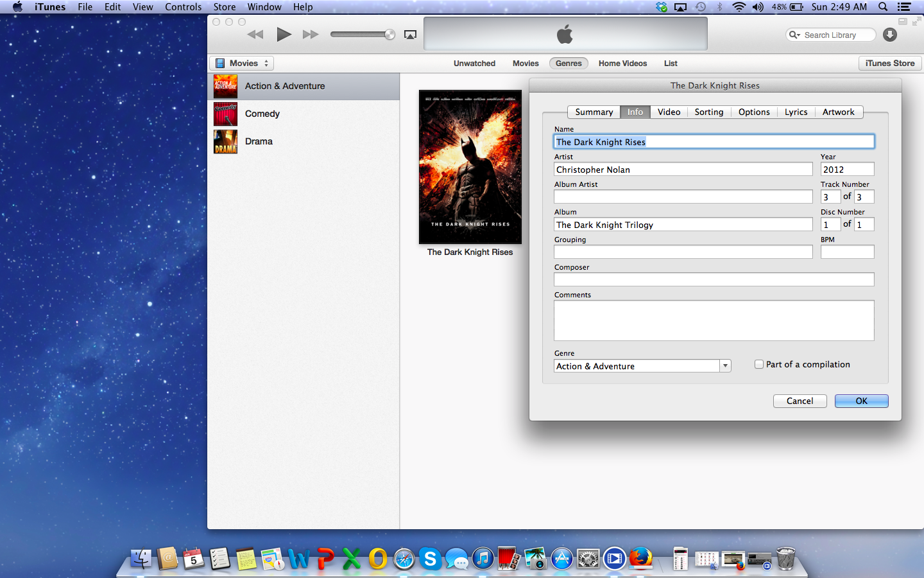Screen dimensions: 924x578
Task: Click the BPM input field
Action: [x=848, y=252]
